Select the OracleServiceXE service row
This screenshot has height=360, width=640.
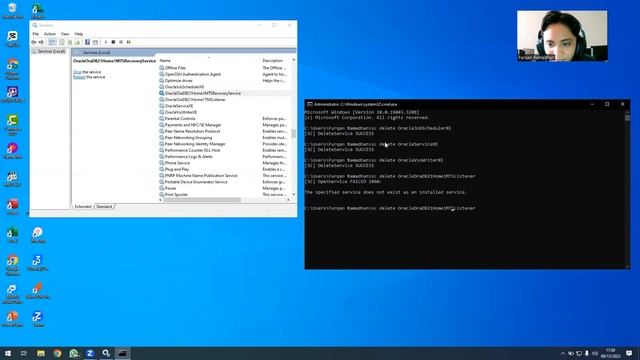(x=224, y=106)
